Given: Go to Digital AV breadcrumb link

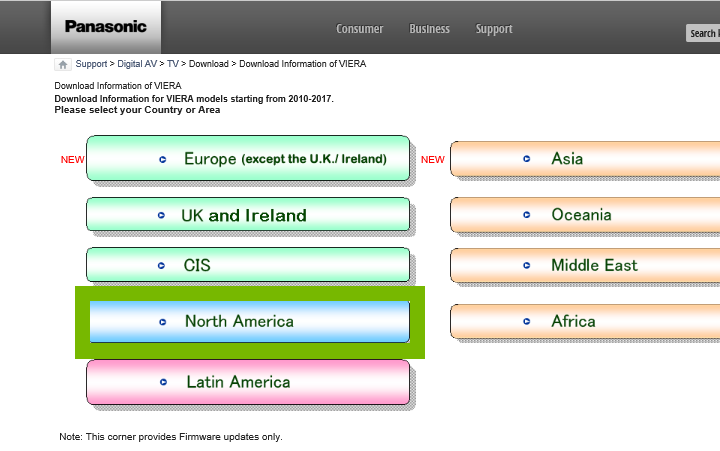Looking at the screenshot, I should [137, 64].
